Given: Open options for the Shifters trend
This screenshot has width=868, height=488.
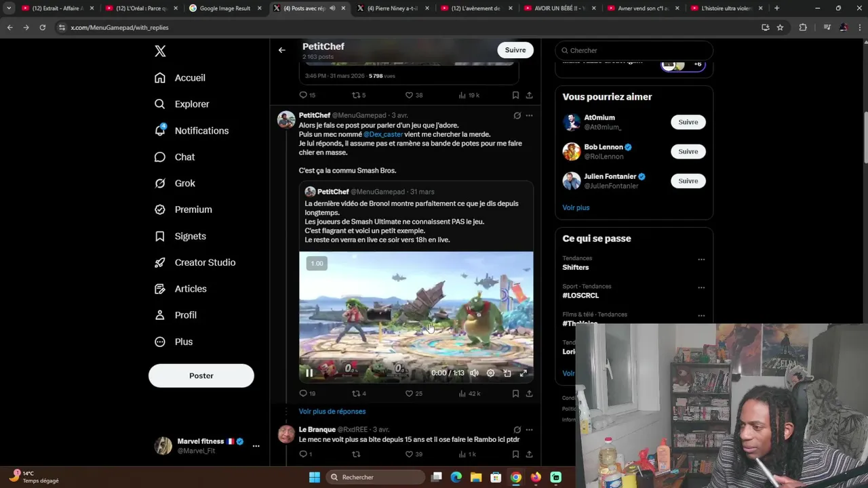Looking at the screenshot, I should point(701,260).
